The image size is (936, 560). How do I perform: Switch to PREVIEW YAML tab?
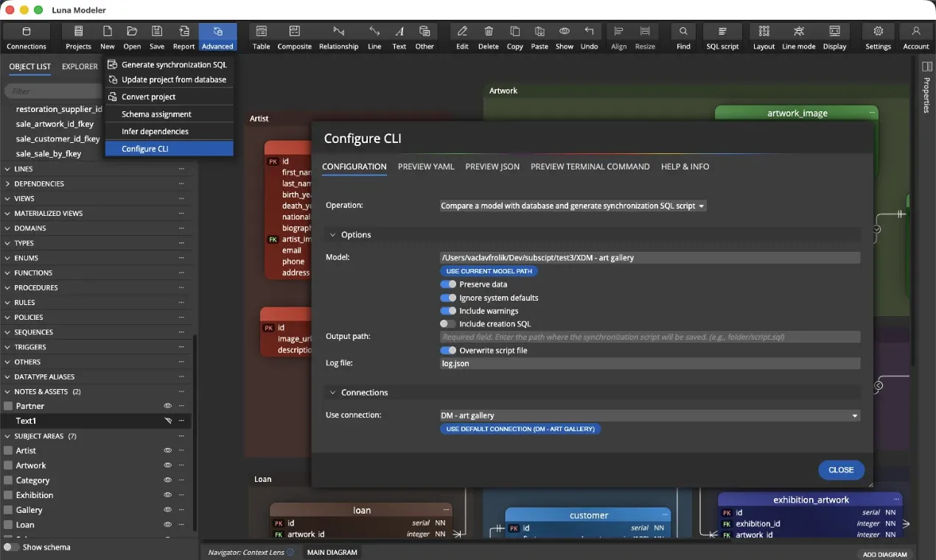[426, 167]
